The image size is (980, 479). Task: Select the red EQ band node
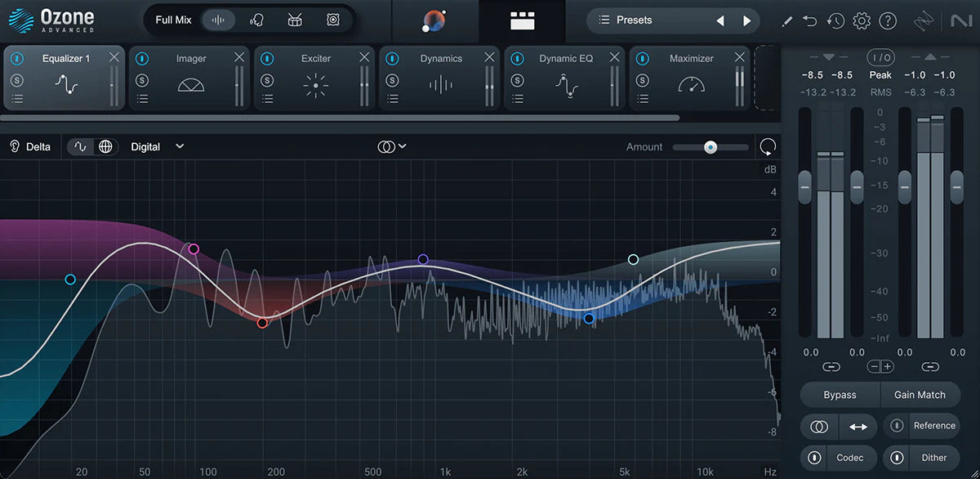262,323
